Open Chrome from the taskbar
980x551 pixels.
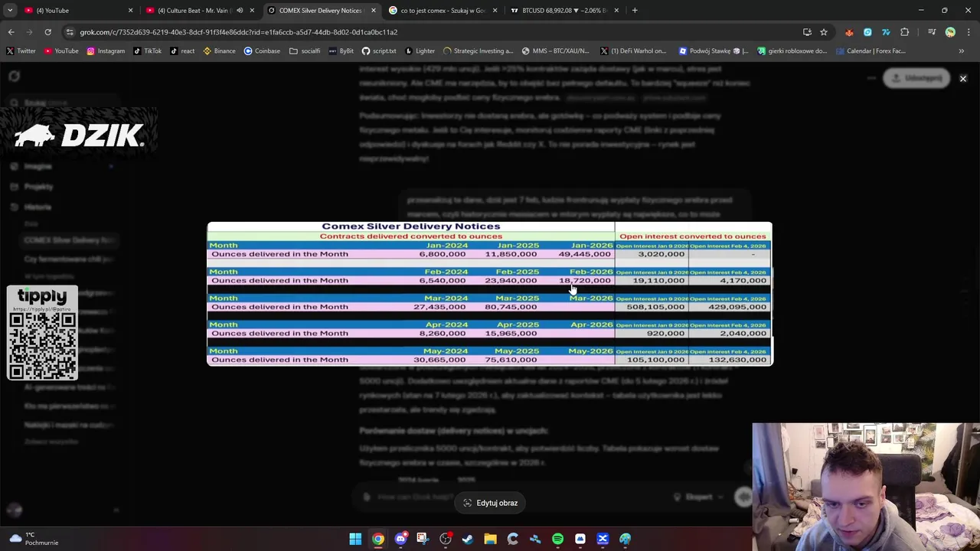[x=378, y=539]
